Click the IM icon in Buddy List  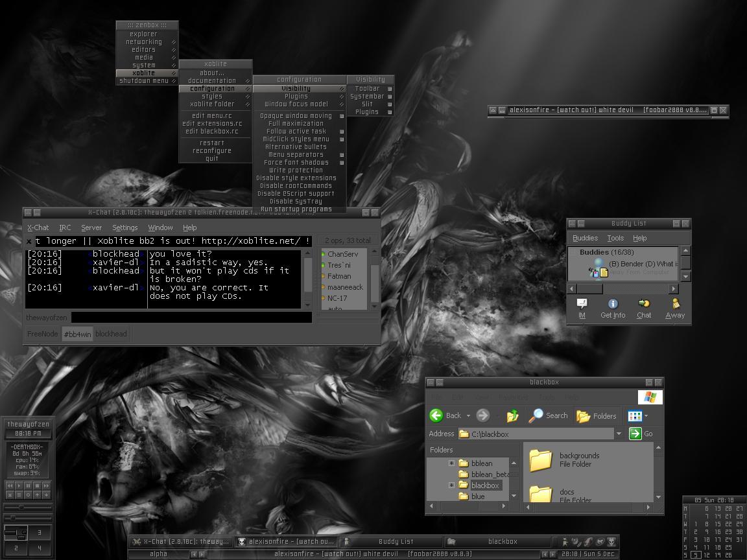point(582,304)
